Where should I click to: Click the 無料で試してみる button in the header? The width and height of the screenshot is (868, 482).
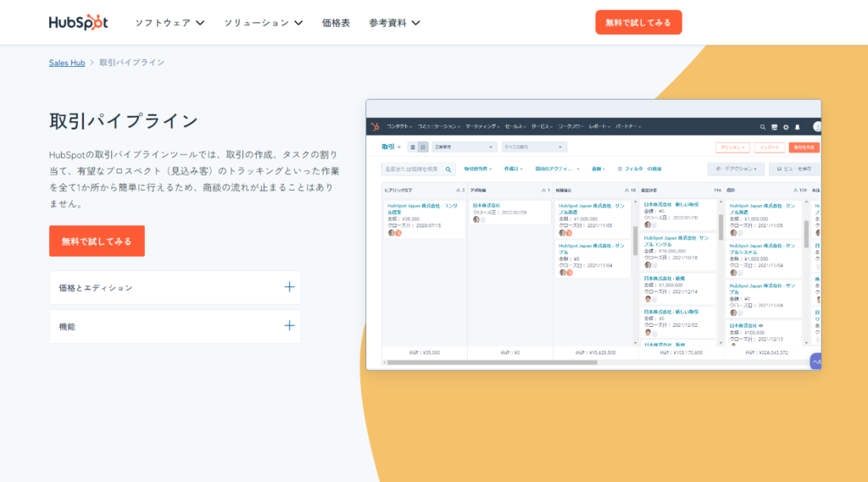click(638, 23)
